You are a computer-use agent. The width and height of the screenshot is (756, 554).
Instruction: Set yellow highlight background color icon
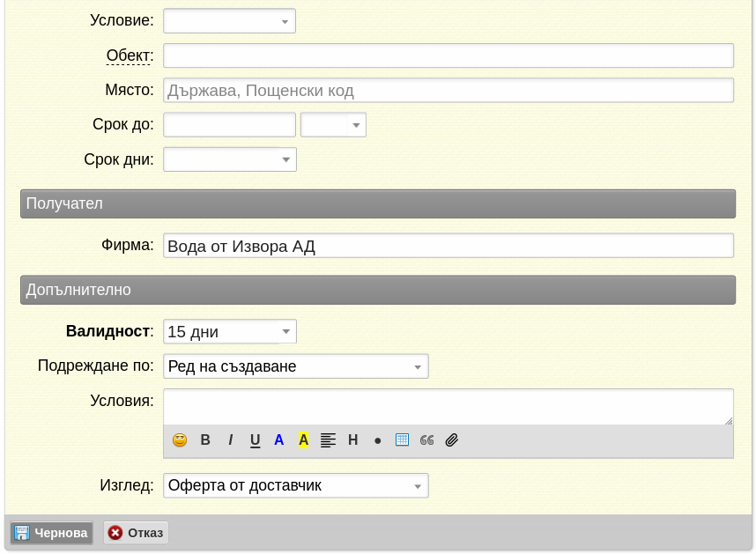[303, 440]
